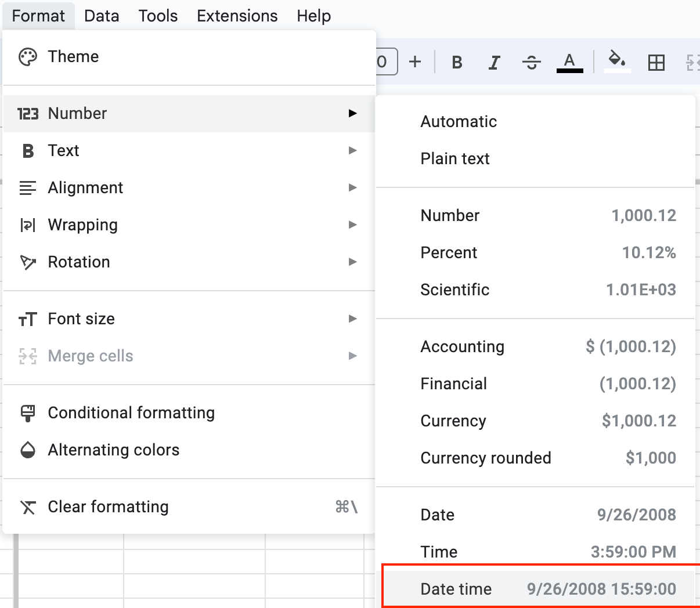
Task: Apply italic formatting
Action: (493, 61)
